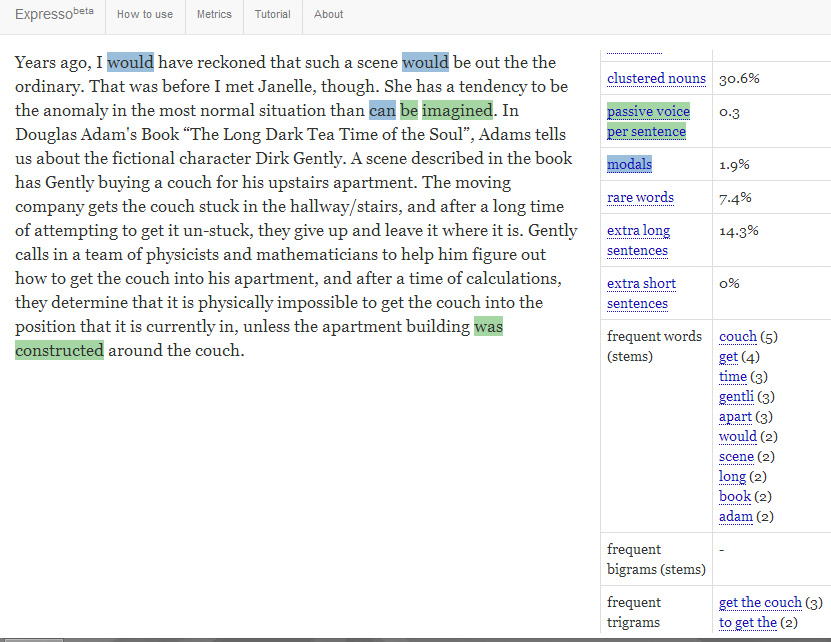Viewport: 831px width, 642px height.
Task: Select frequent word 'gentli' stem
Action: click(x=736, y=396)
